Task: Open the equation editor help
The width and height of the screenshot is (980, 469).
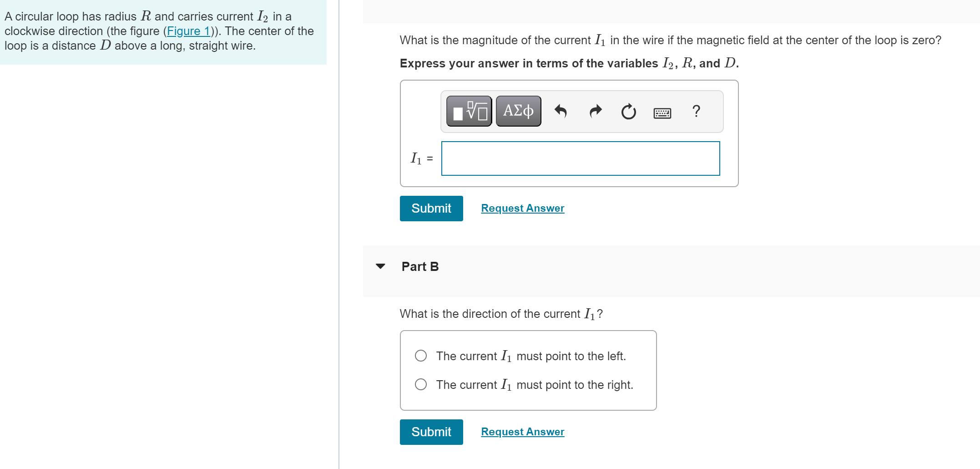Action: pos(696,111)
